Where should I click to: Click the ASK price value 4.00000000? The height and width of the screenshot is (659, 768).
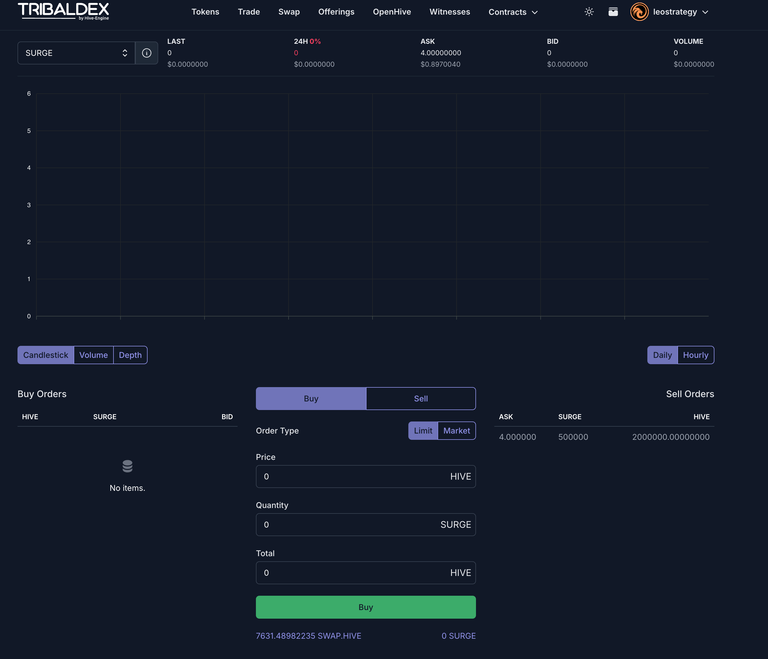tap(440, 53)
